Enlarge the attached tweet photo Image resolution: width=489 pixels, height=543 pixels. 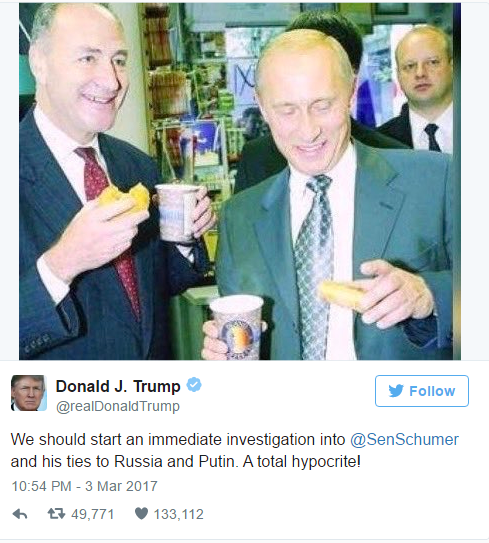[x=240, y=181]
